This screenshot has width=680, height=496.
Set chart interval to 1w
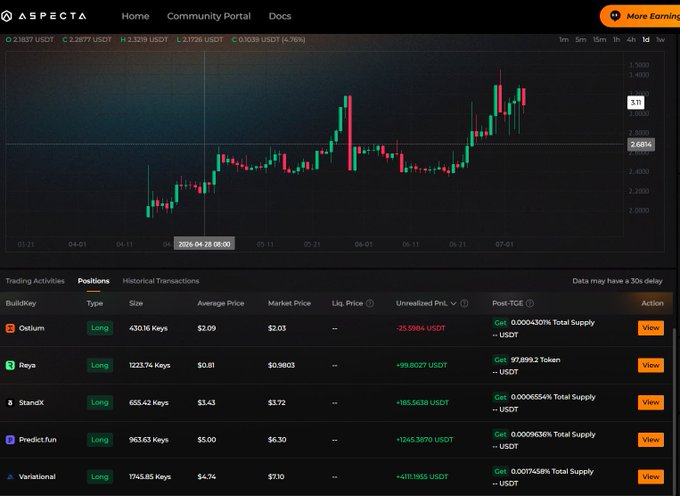tap(660, 39)
